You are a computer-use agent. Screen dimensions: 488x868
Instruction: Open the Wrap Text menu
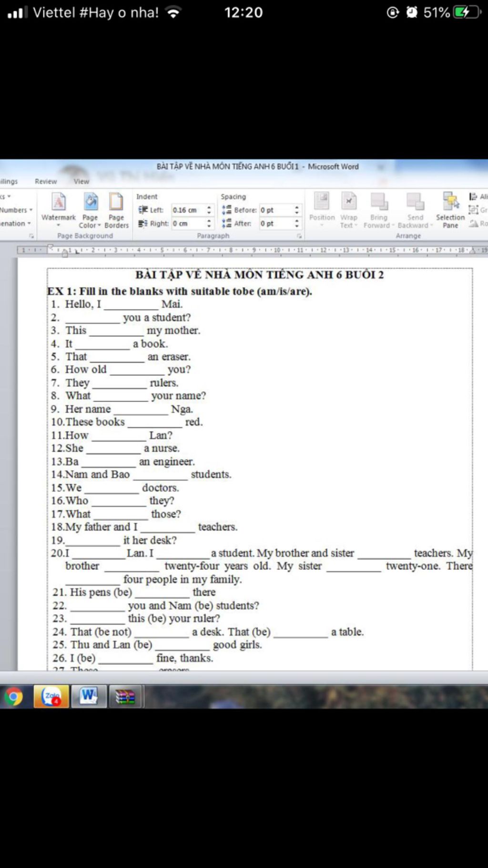[349, 210]
